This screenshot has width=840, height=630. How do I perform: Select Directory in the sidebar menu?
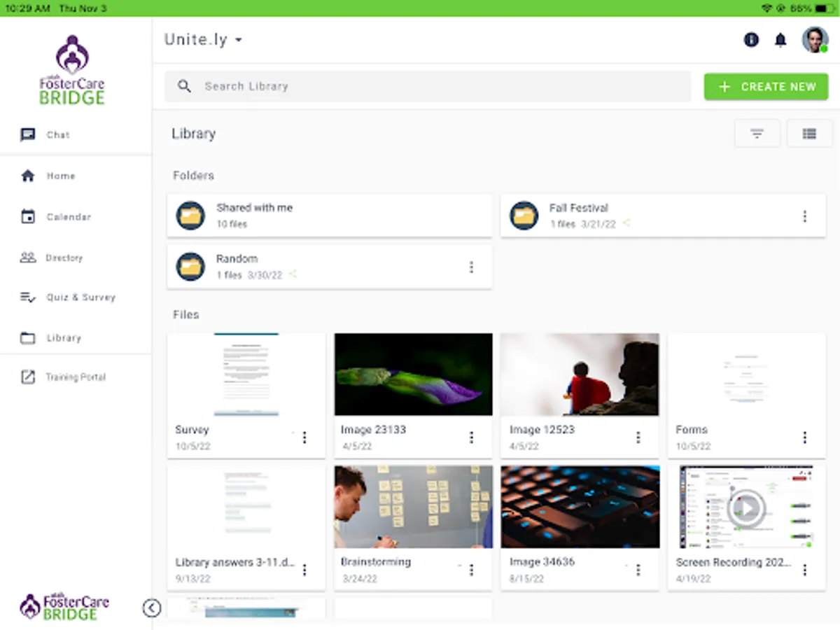point(64,258)
